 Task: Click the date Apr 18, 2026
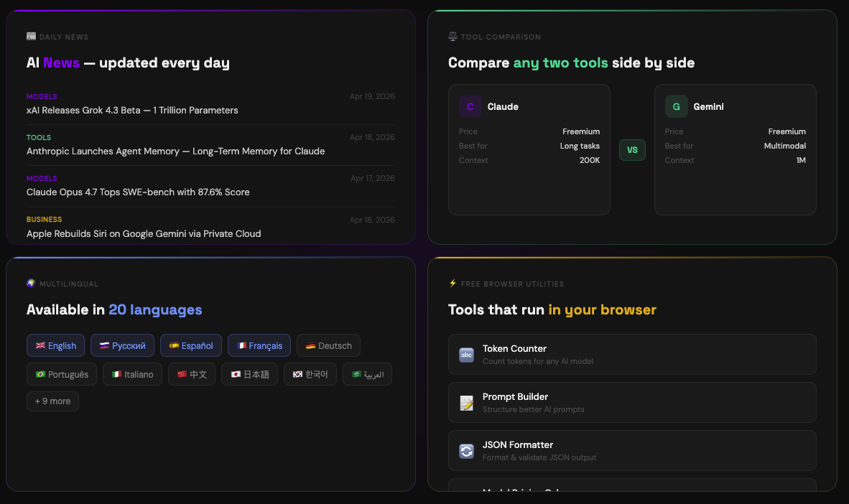372,137
